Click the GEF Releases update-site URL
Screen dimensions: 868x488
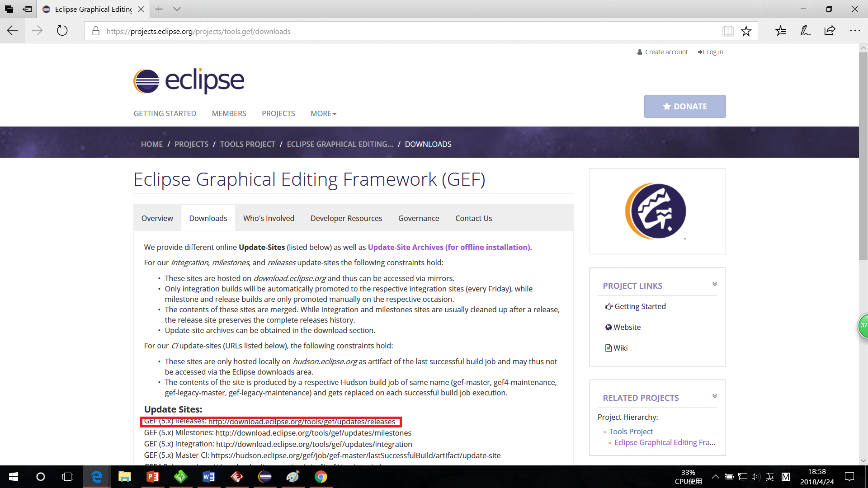click(x=302, y=422)
